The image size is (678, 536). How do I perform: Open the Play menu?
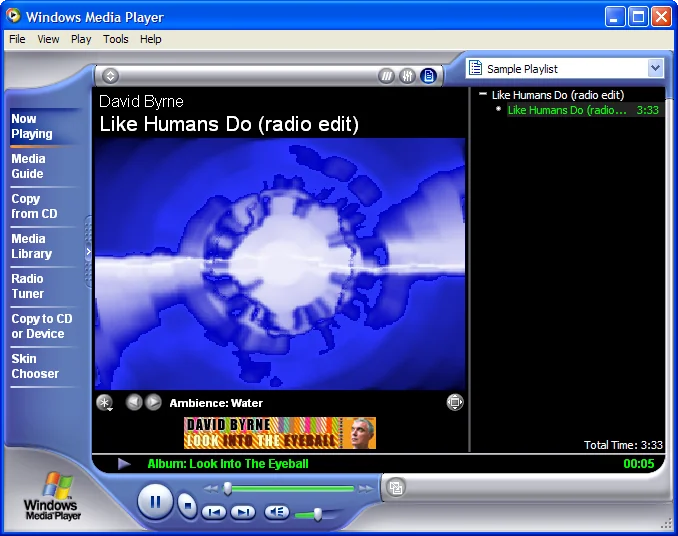(x=81, y=39)
